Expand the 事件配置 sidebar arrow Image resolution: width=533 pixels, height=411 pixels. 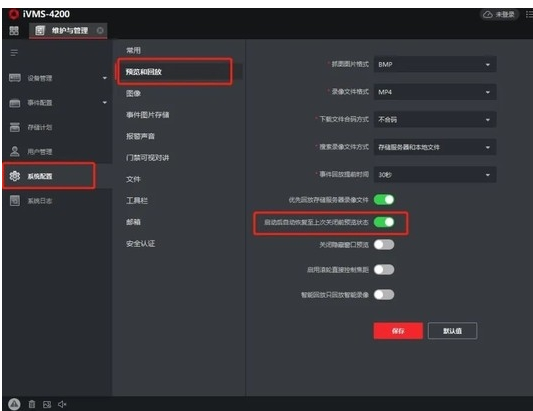coord(105,102)
